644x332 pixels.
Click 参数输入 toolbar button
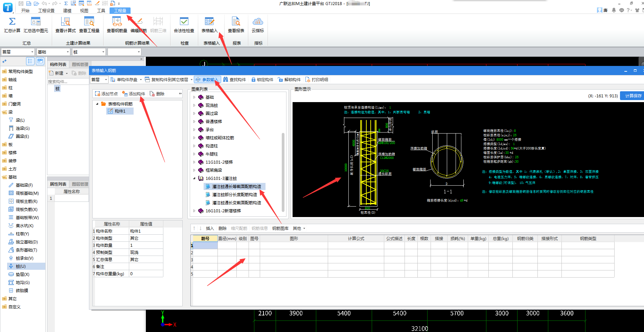coord(207,79)
